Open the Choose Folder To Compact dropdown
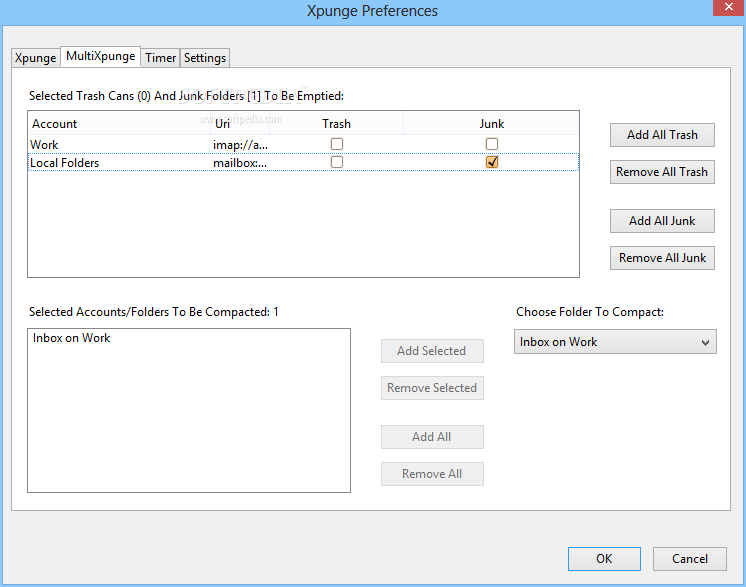The image size is (746, 587). coord(615,342)
